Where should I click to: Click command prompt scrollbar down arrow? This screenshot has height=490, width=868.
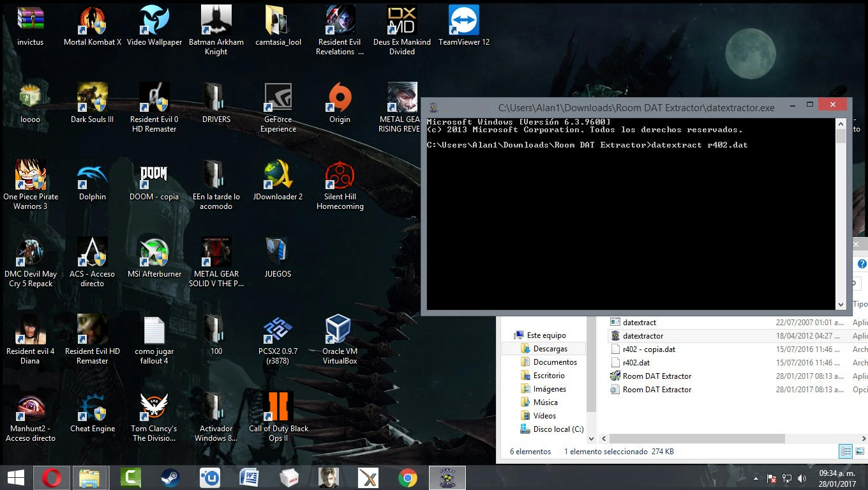(841, 305)
